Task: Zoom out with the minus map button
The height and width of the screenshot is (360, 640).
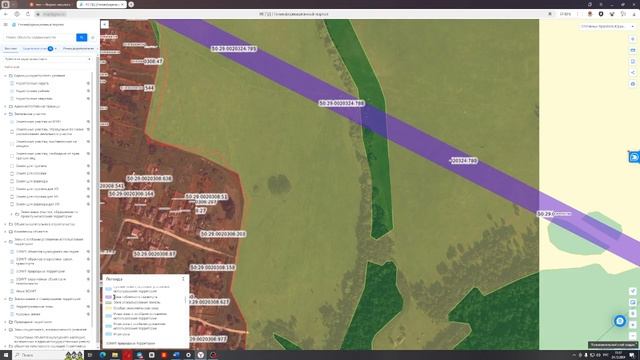Action: [x=633, y=336]
